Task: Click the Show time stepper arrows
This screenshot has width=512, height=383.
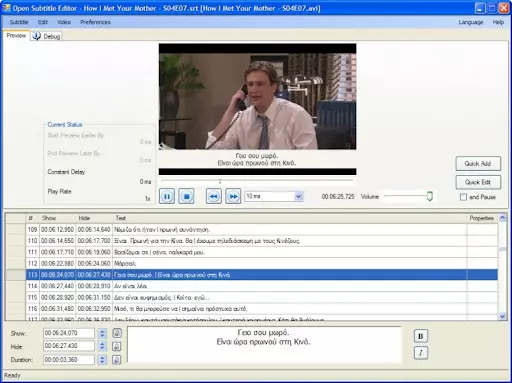Action: [102, 333]
